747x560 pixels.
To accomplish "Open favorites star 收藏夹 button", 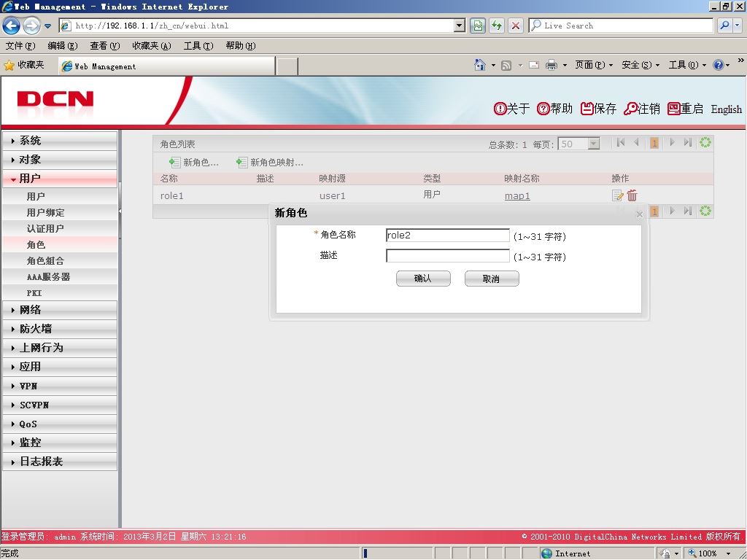I will click(x=24, y=65).
